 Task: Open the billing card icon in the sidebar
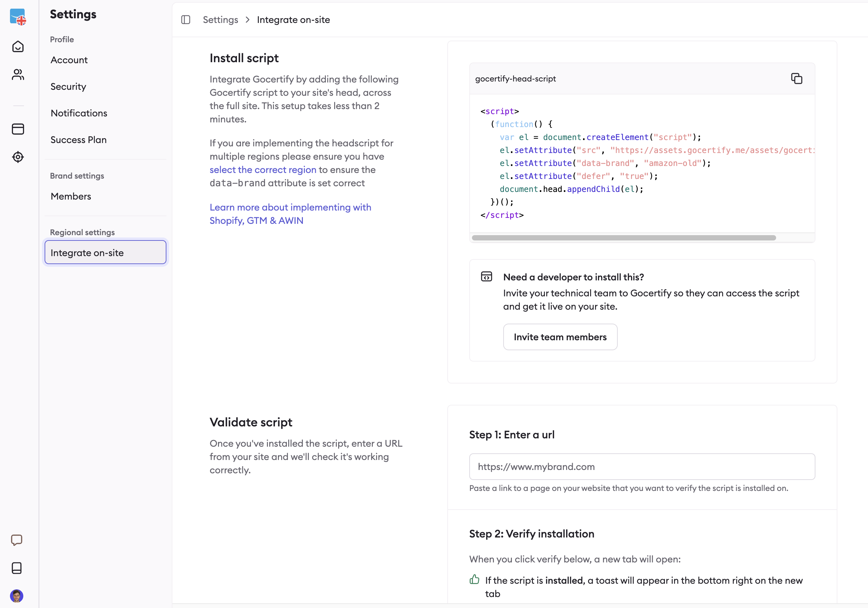pyautogui.click(x=18, y=129)
